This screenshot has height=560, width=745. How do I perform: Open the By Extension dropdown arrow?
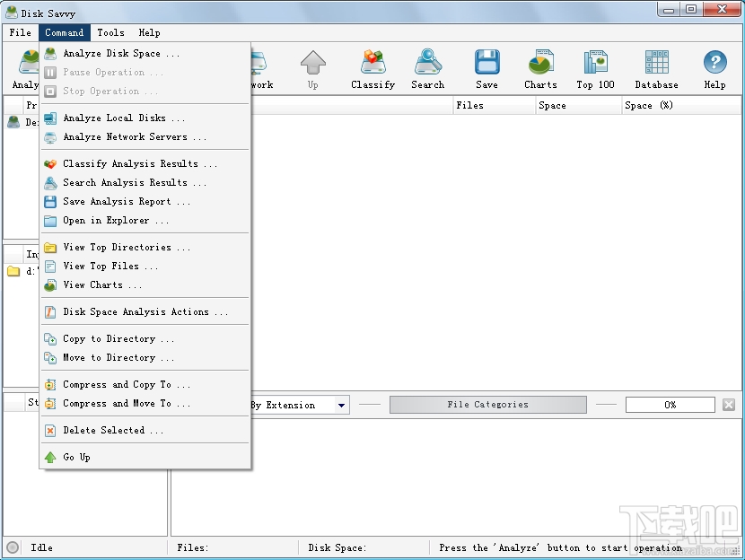pos(341,405)
